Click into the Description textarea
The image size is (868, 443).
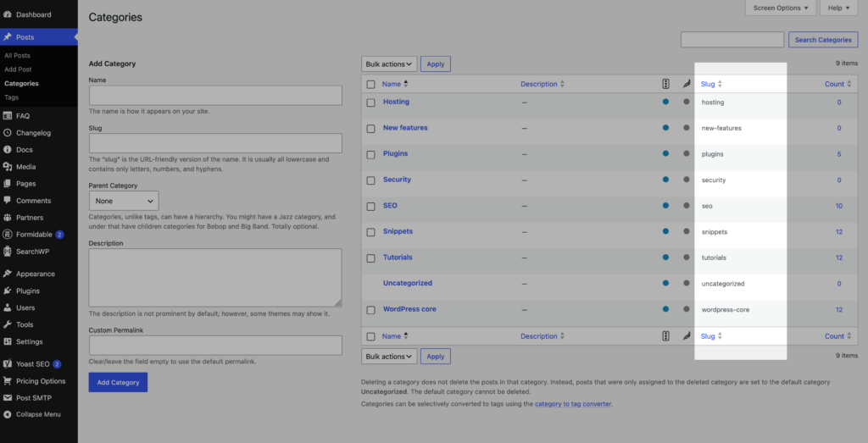pos(215,277)
